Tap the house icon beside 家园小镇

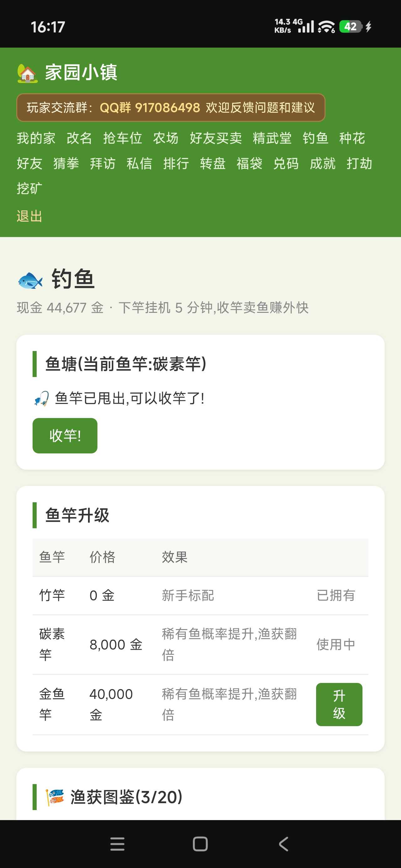[x=27, y=73]
